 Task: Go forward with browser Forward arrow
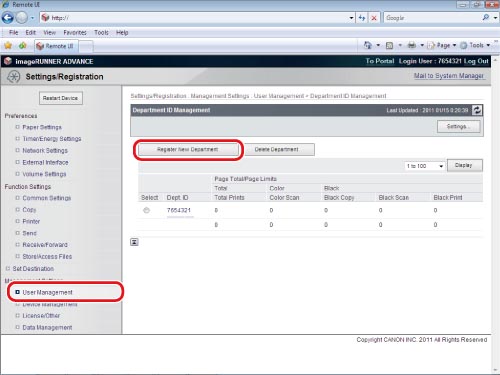(22, 18)
